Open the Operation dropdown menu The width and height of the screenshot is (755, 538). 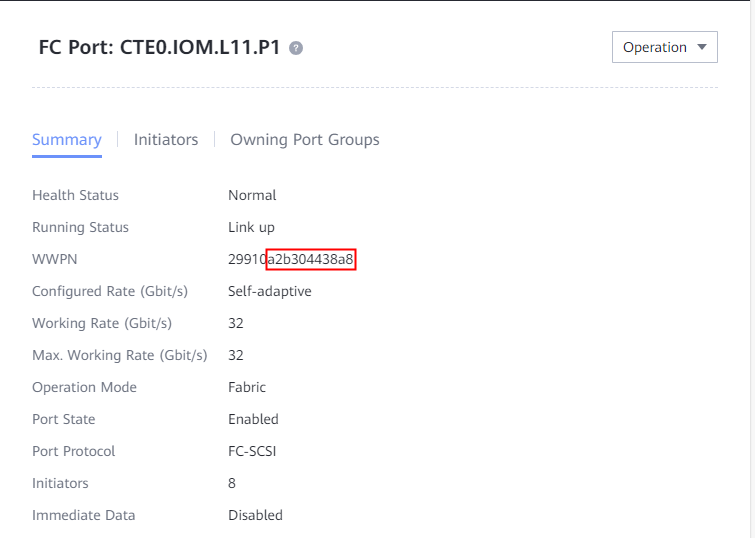(664, 47)
